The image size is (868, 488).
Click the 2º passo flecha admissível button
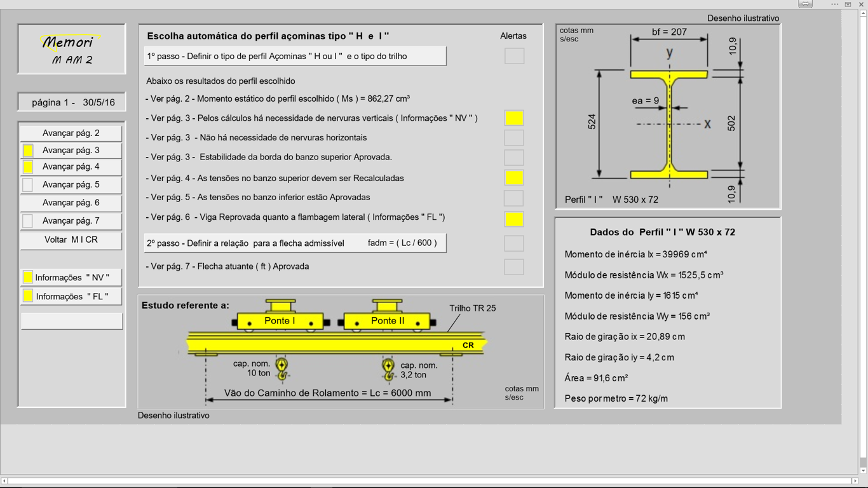tap(295, 243)
